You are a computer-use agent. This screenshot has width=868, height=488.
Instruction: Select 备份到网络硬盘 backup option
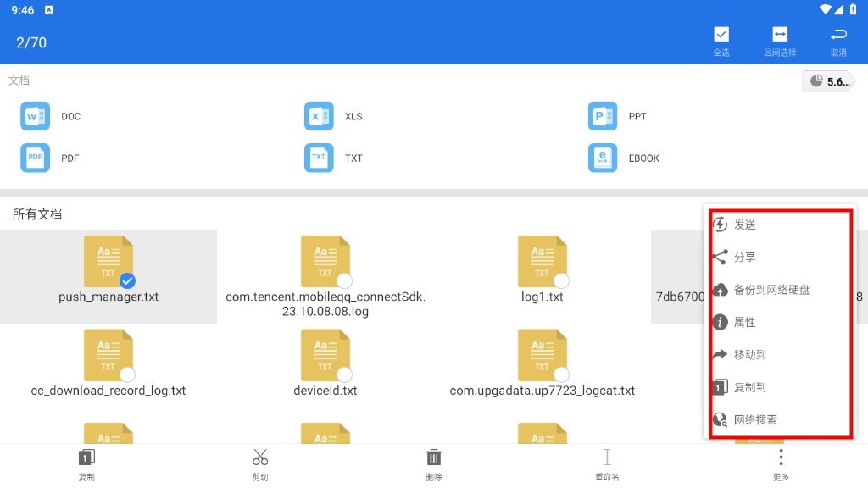click(771, 290)
